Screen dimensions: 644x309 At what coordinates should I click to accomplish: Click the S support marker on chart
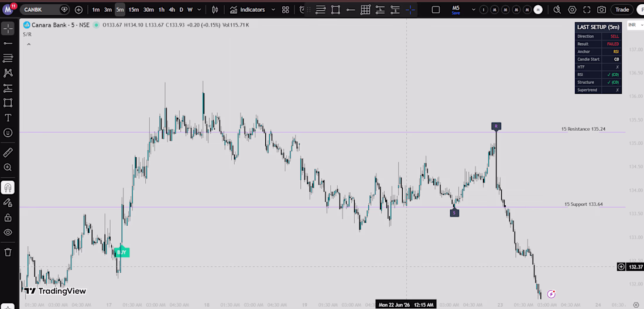pyautogui.click(x=454, y=213)
